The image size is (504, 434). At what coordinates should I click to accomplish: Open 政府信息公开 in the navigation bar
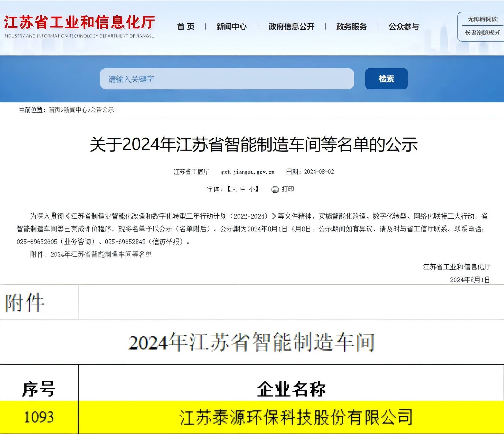click(x=291, y=27)
